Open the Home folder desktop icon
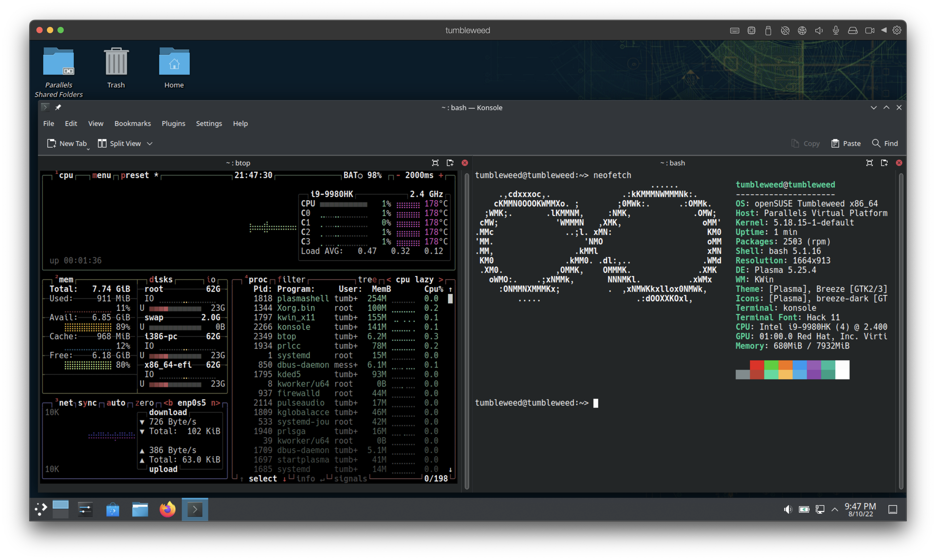936x560 pixels. 174,68
